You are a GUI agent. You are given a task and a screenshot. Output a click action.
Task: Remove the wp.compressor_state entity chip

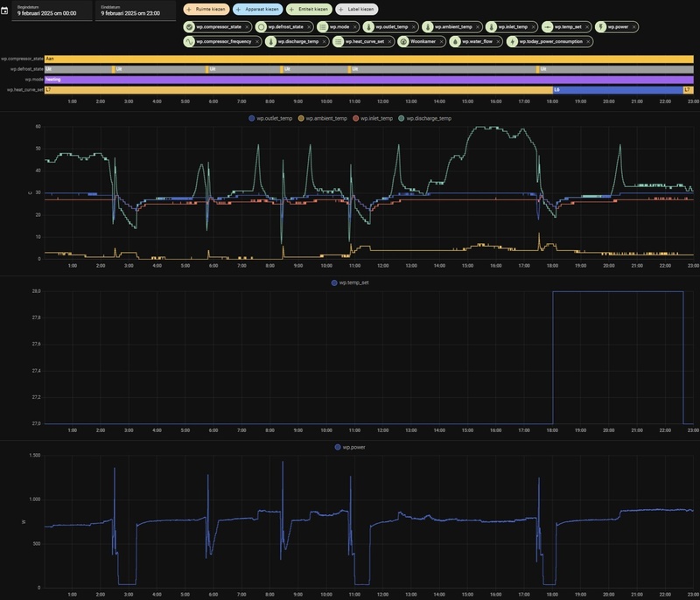[x=247, y=27]
